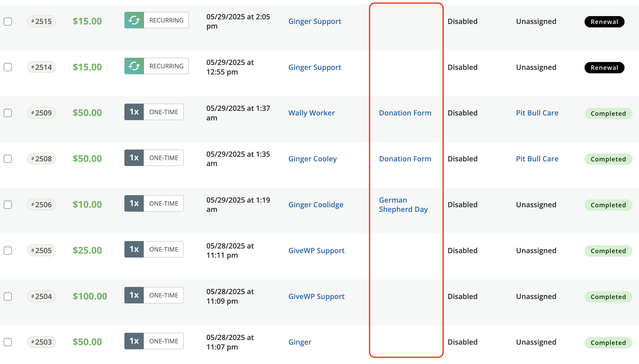Tick the checkbox for donation #2515
Viewport: 639px width, 364px height.
coord(8,21)
